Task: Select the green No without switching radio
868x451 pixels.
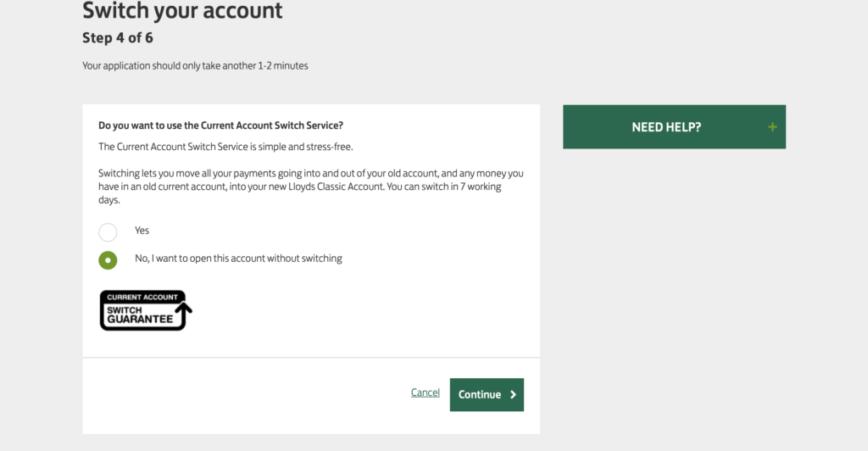Action: 108,260
